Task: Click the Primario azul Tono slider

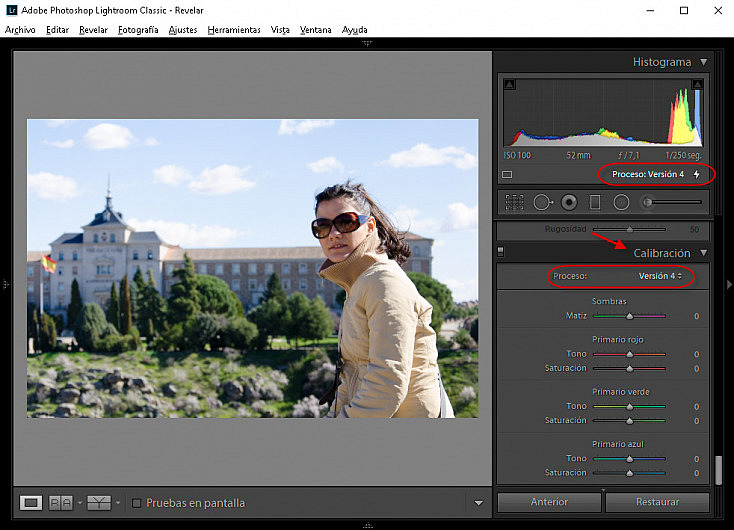Action: click(x=629, y=459)
